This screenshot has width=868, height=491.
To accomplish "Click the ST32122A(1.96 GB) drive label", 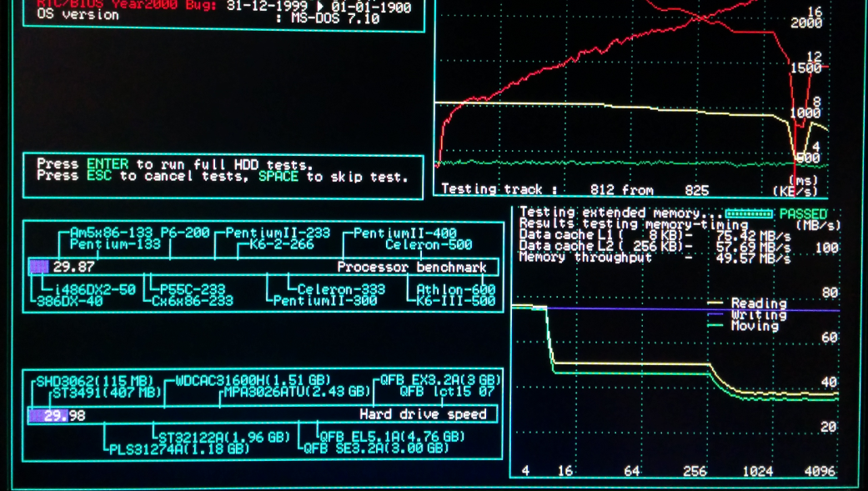I will pos(224,438).
